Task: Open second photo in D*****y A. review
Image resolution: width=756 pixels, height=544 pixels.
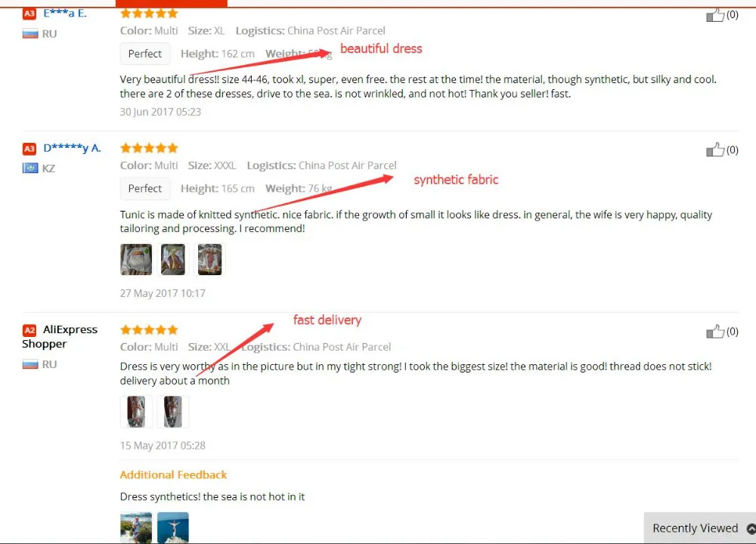Action: 172,260
